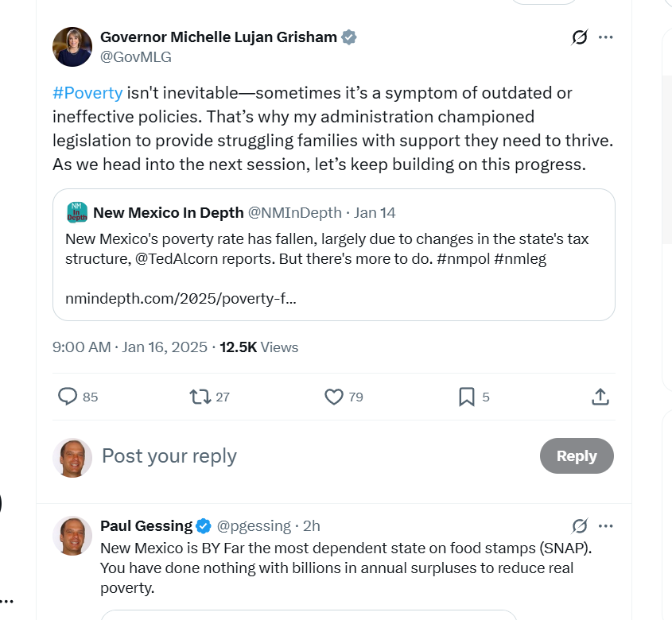Open the governor's profile picture
The image size is (672, 620).
click(x=72, y=47)
